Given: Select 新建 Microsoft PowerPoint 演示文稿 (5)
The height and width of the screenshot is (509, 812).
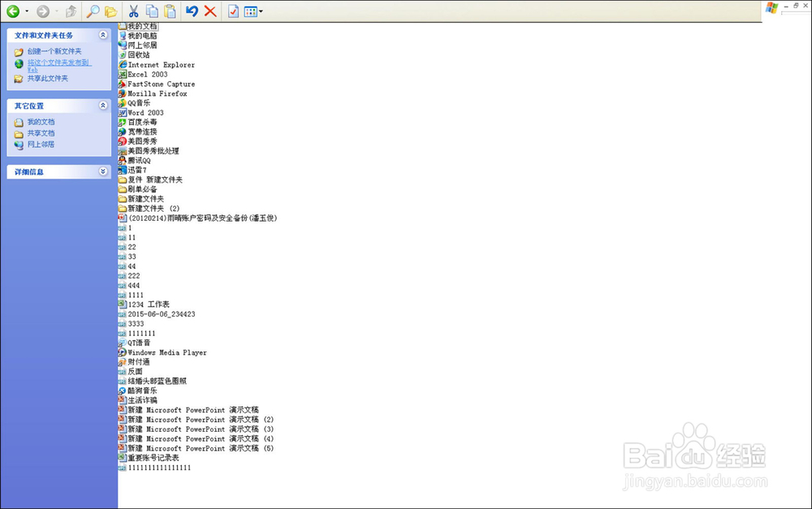Looking at the screenshot, I should (x=197, y=448).
